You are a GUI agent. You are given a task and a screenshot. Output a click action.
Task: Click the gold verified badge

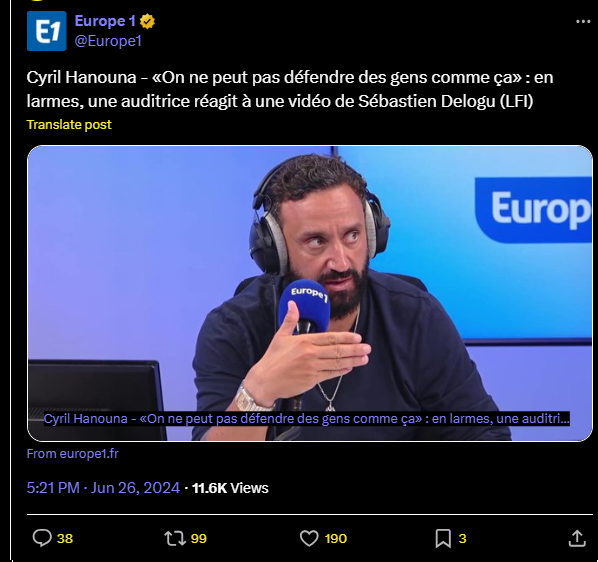[x=147, y=21]
